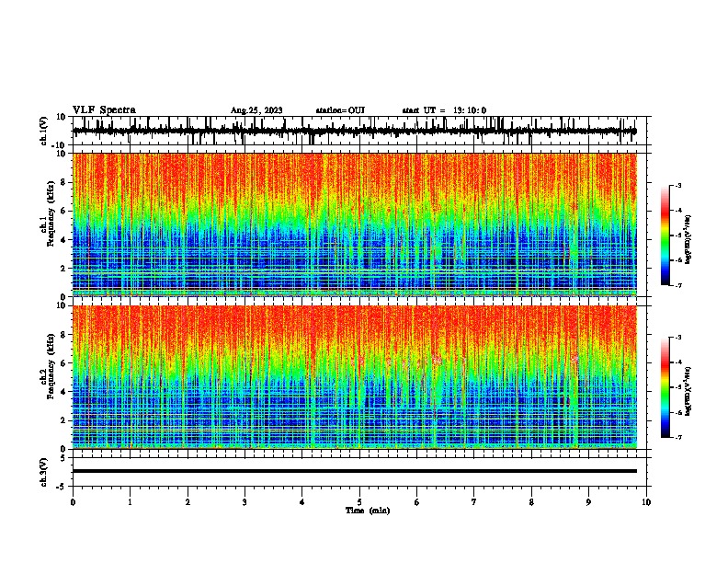Click the ch.2 color scale unit label
The width and height of the screenshot is (728, 563).
point(688,391)
